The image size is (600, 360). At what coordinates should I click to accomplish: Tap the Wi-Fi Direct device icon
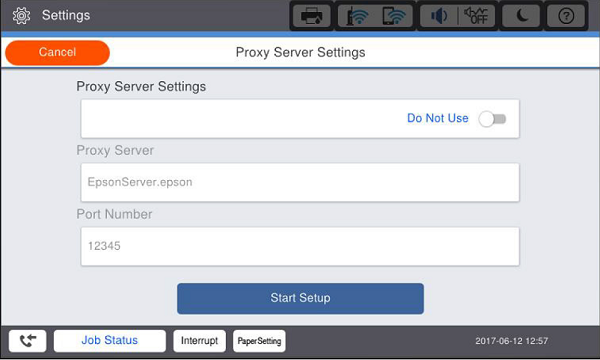click(394, 16)
